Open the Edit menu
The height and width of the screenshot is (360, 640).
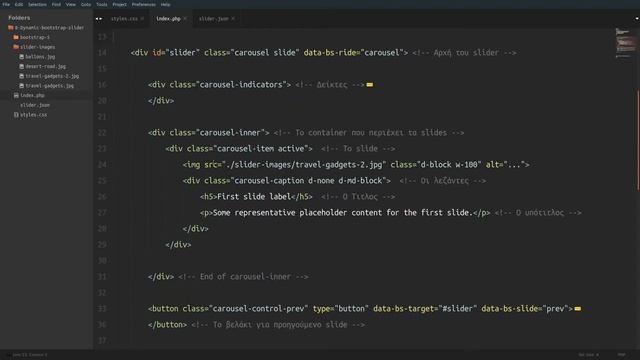tap(19, 4)
